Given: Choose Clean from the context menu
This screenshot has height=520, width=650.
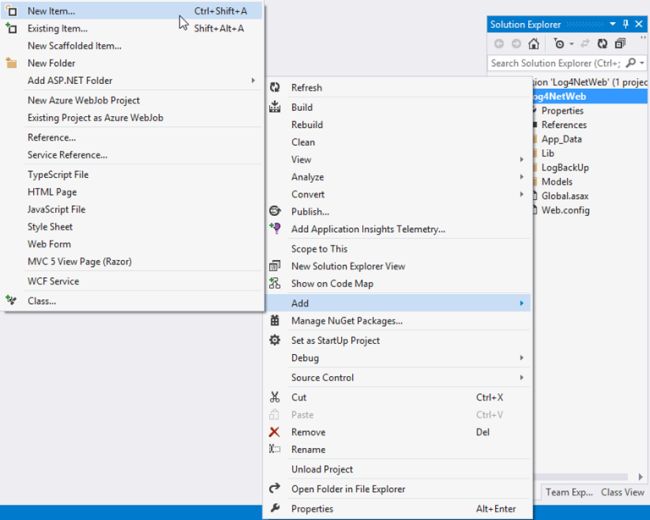Looking at the screenshot, I should point(398,142).
